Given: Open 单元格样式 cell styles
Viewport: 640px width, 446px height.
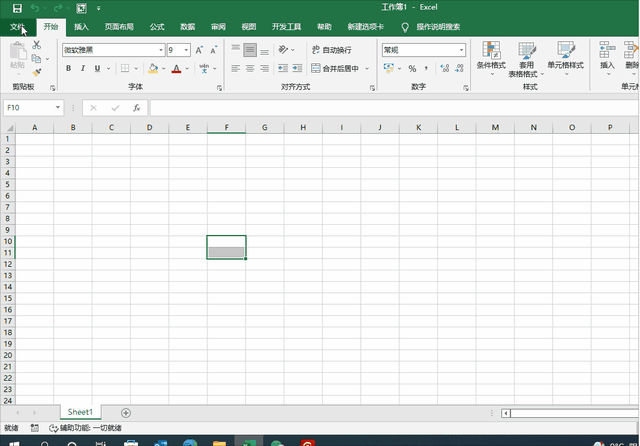Looking at the screenshot, I should (565, 58).
